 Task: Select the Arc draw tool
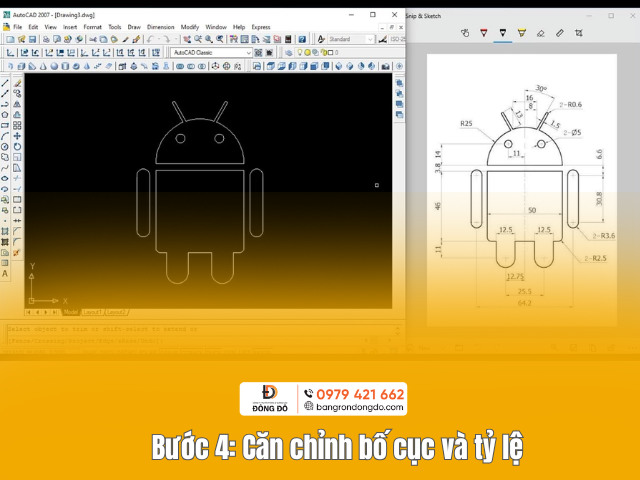coord(5,136)
